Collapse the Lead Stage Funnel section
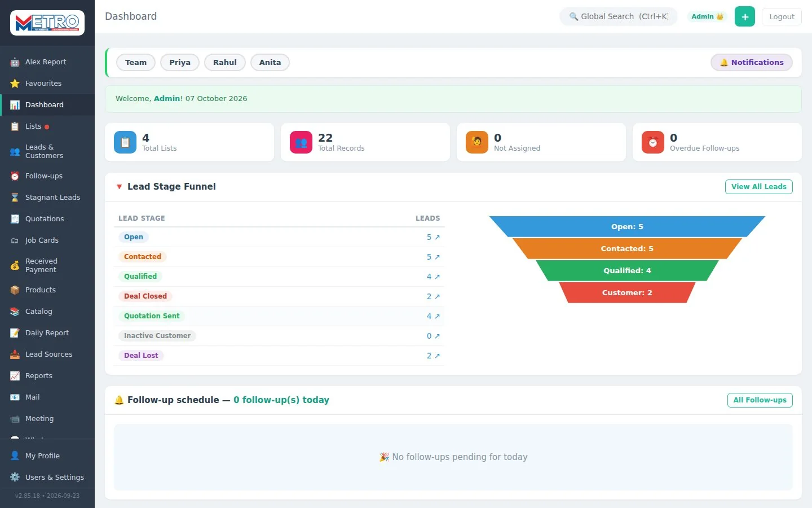This screenshot has width=812, height=508. coord(119,187)
